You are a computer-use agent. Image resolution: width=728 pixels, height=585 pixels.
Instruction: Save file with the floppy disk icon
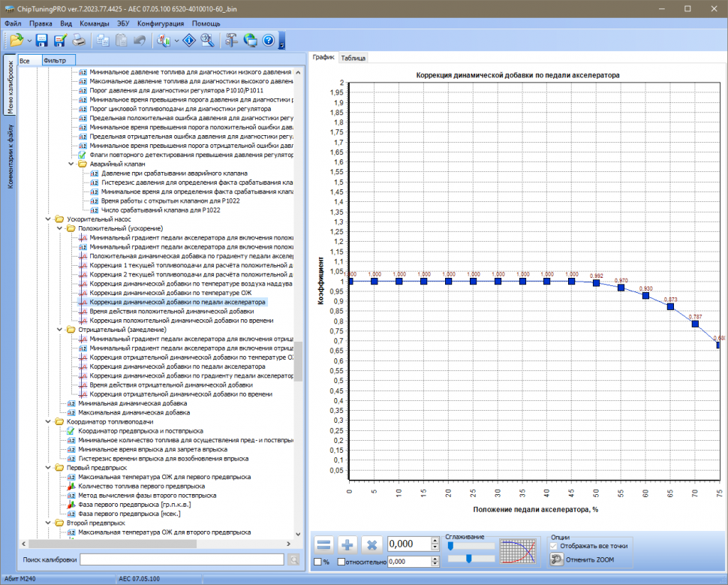(x=42, y=41)
